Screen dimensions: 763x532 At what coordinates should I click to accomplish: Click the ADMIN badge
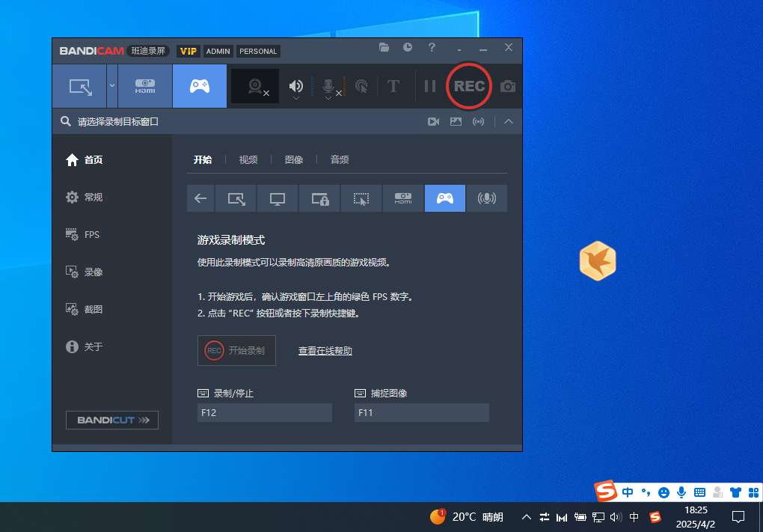pos(218,51)
